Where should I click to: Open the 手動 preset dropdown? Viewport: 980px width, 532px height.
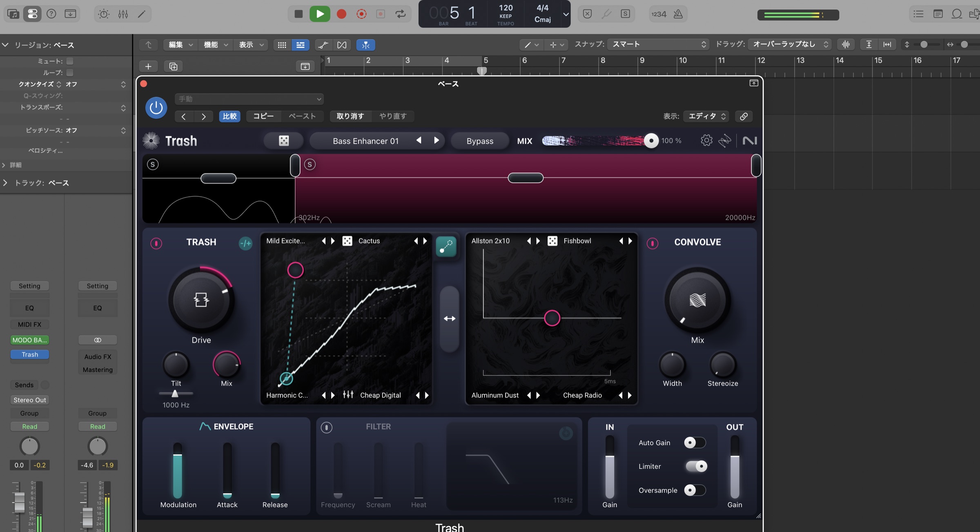coord(249,99)
